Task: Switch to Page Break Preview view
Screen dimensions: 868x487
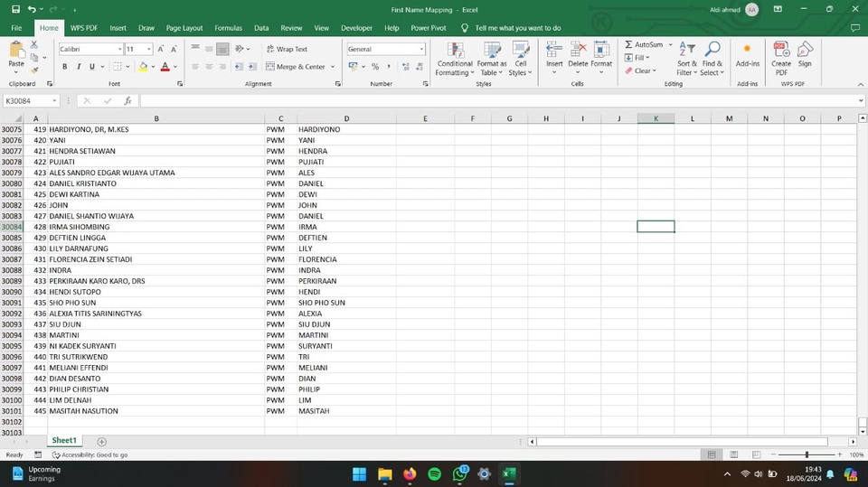Action: click(x=756, y=454)
